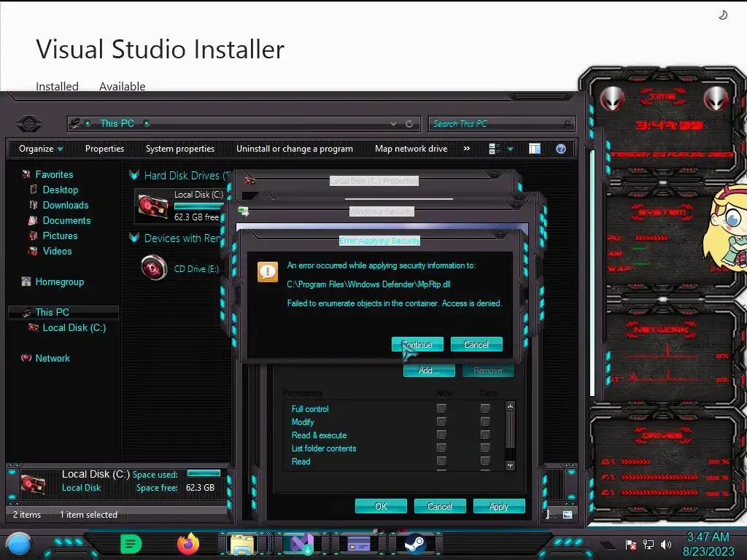Select Videos in navigation pane

pyautogui.click(x=57, y=251)
